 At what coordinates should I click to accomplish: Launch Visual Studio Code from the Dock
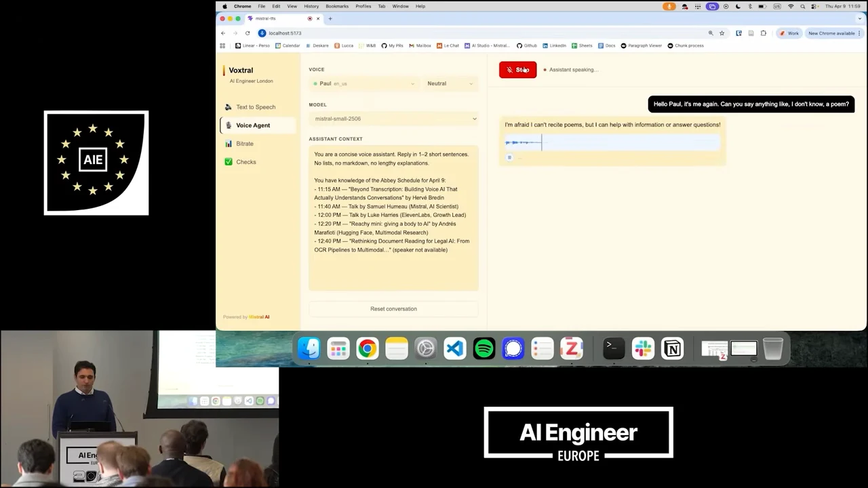click(455, 348)
